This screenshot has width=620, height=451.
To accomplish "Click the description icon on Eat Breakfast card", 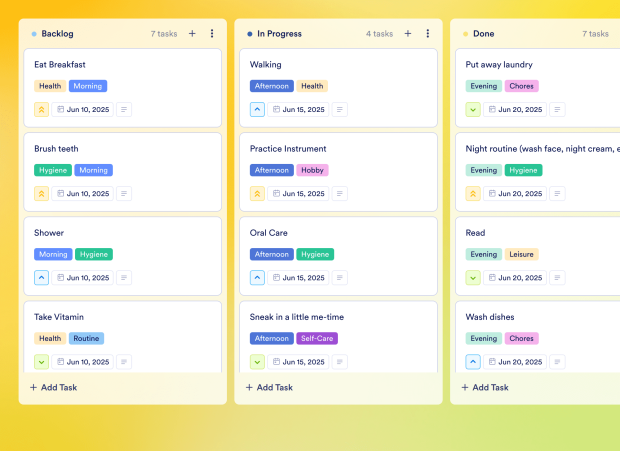I will point(124,110).
